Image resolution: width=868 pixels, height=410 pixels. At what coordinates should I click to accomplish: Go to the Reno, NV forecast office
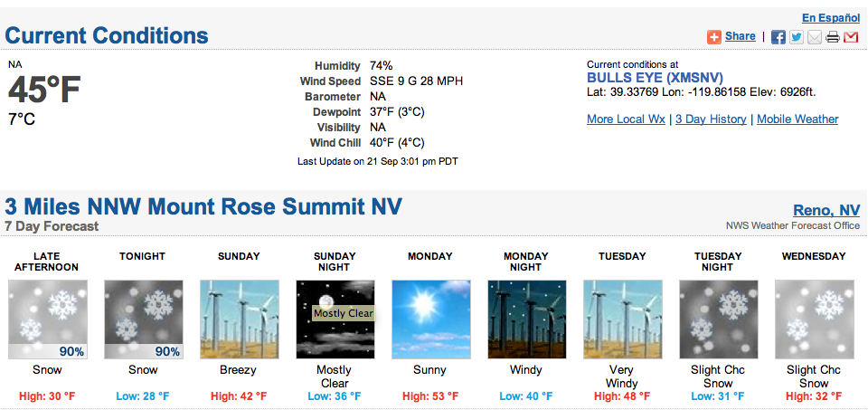click(x=826, y=210)
